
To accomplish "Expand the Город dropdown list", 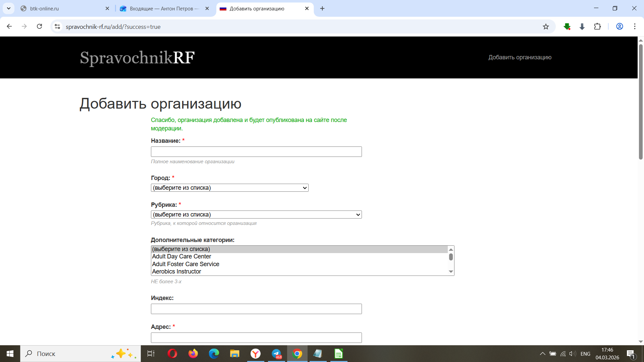I will coord(229,188).
